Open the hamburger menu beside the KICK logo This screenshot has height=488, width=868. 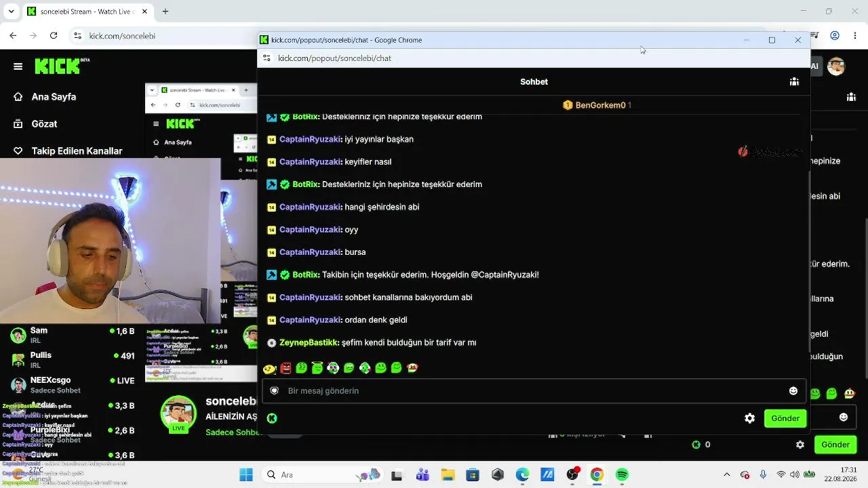[x=18, y=66]
